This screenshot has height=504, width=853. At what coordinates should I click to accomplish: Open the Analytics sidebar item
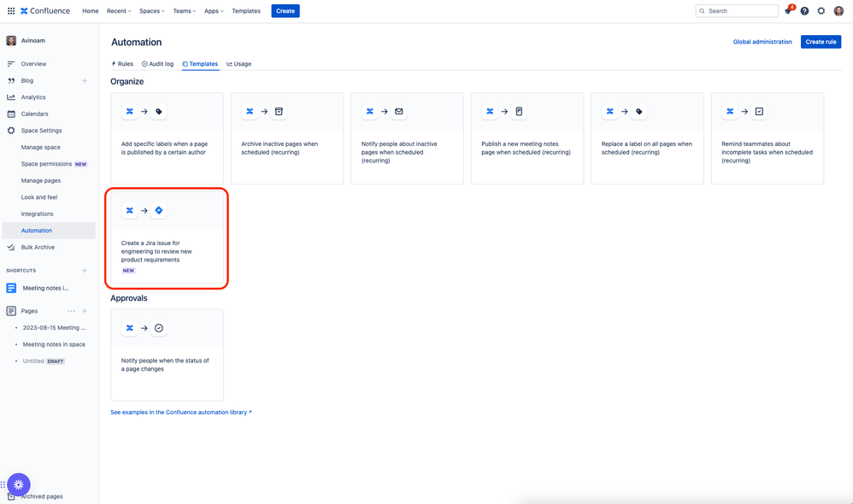34,97
